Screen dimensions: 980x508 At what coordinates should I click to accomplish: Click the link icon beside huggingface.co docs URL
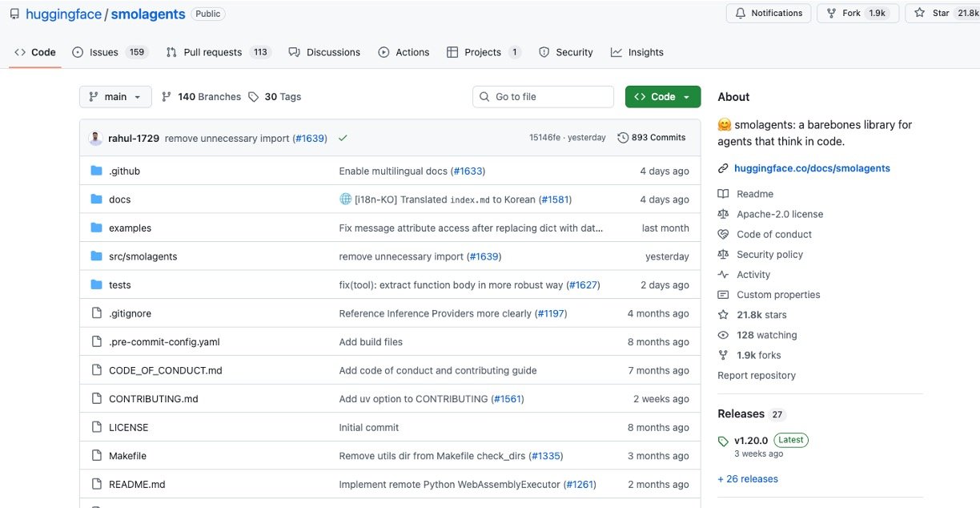723,168
